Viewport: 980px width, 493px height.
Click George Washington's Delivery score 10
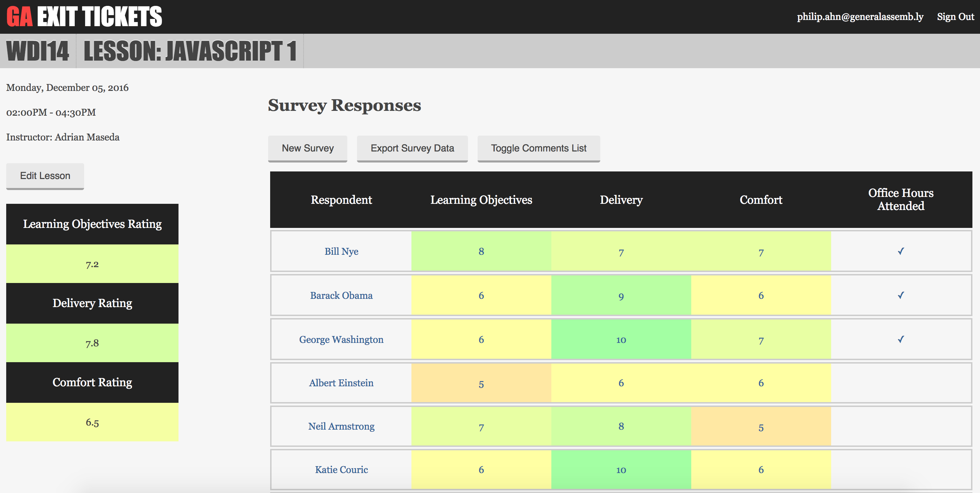621,339
